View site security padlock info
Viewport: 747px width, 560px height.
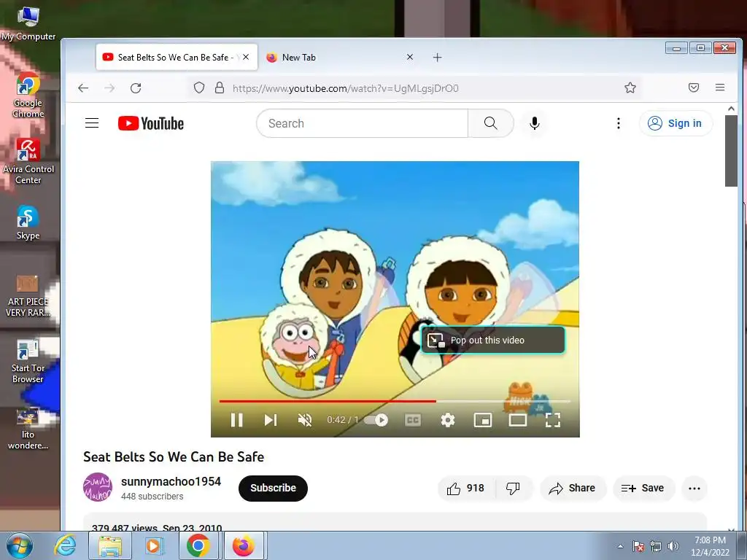coord(219,87)
